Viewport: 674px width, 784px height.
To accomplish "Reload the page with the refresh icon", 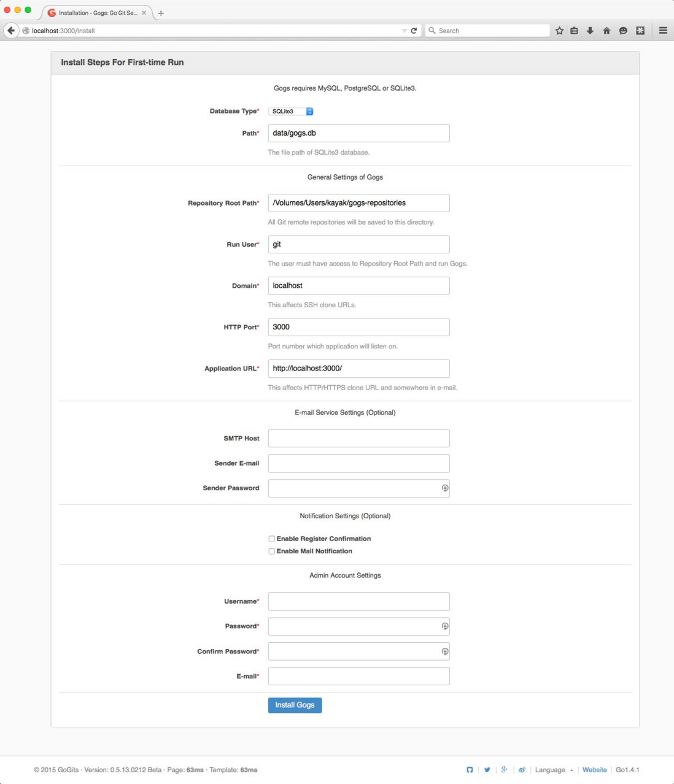I will pyautogui.click(x=414, y=30).
